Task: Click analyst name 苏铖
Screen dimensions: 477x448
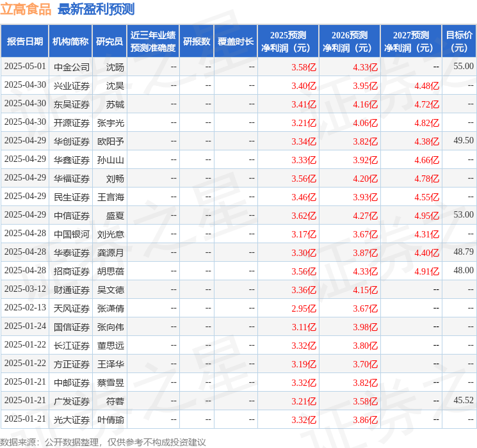Action: pyautogui.click(x=115, y=104)
